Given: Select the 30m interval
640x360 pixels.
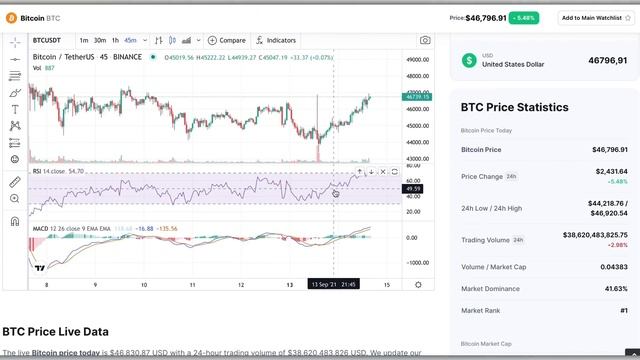Looking at the screenshot, I should click(100, 40).
